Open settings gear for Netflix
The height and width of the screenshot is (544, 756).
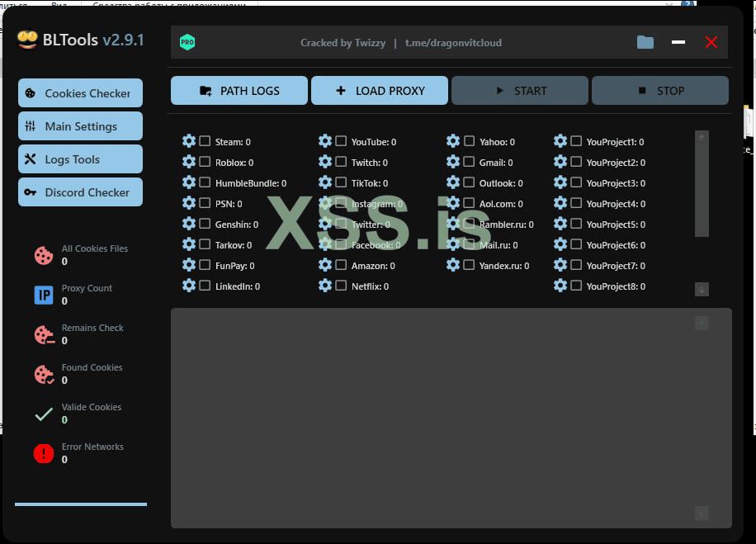pos(325,286)
